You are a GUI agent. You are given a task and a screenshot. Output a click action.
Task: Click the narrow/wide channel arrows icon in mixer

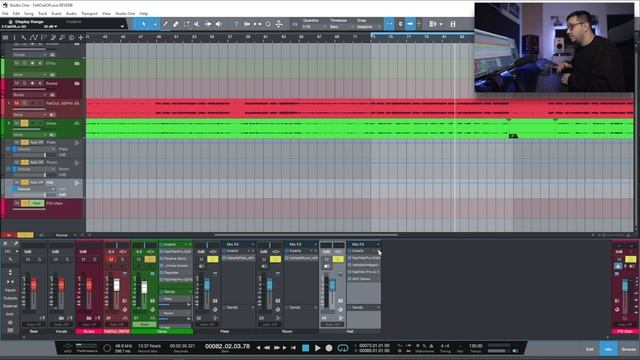(10, 282)
